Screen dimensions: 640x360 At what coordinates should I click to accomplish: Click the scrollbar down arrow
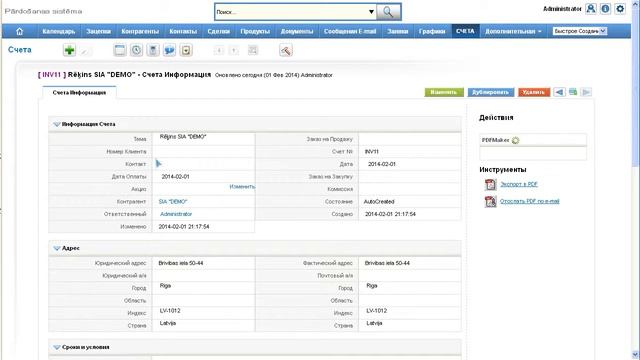coord(636,355)
